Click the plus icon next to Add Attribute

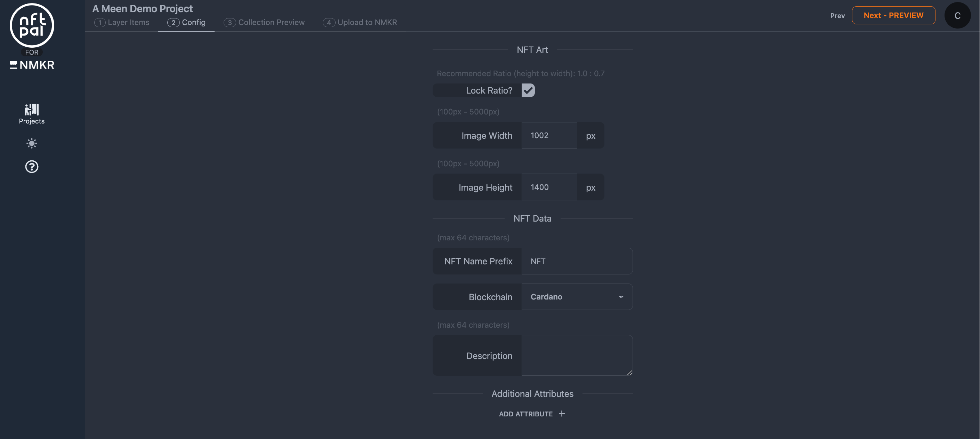click(562, 414)
